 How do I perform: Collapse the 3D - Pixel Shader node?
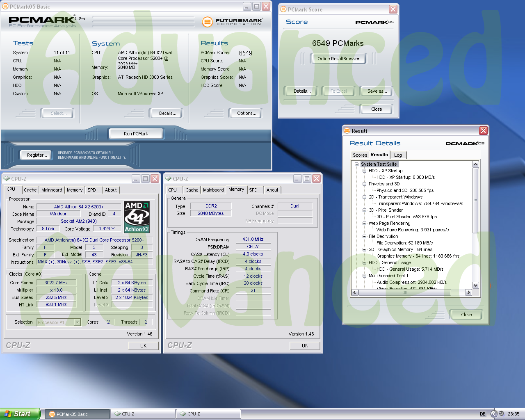click(x=364, y=210)
